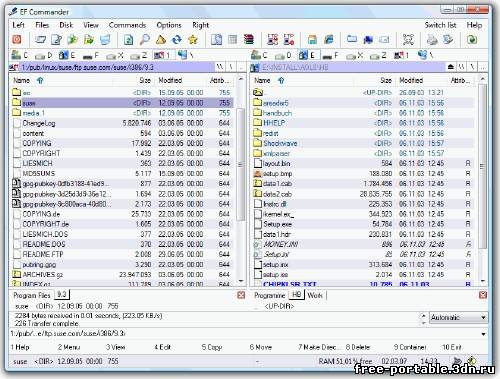Click the edit document pencil toolbar icon
Image resolution: width=500 pixels, height=379 pixels.
56,40
